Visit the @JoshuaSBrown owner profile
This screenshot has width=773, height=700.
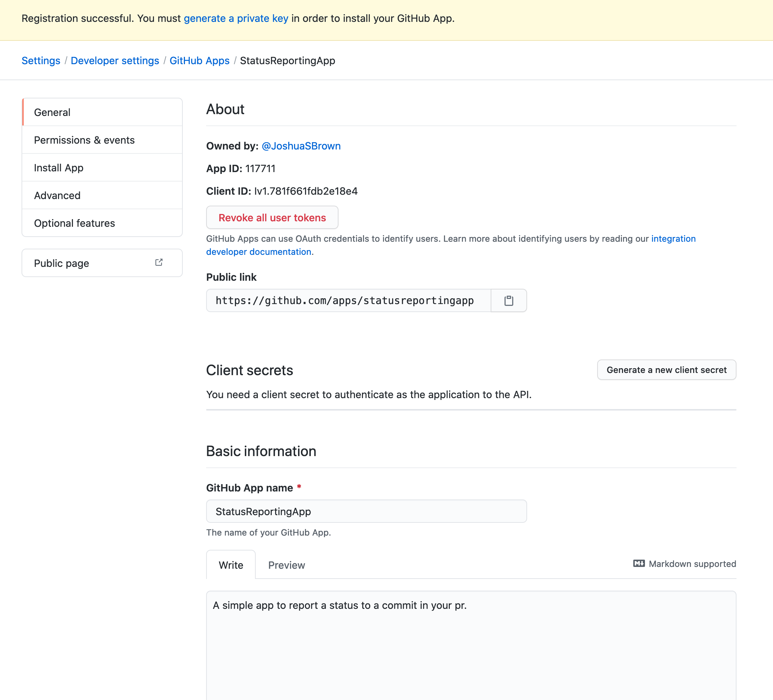[301, 146]
